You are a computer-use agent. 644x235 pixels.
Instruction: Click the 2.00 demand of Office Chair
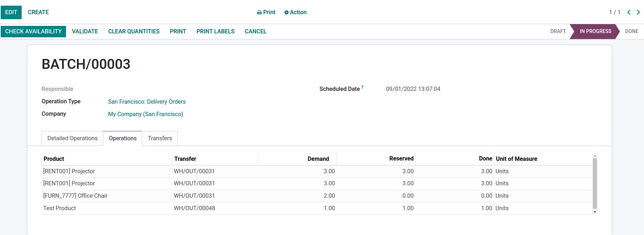tap(329, 196)
